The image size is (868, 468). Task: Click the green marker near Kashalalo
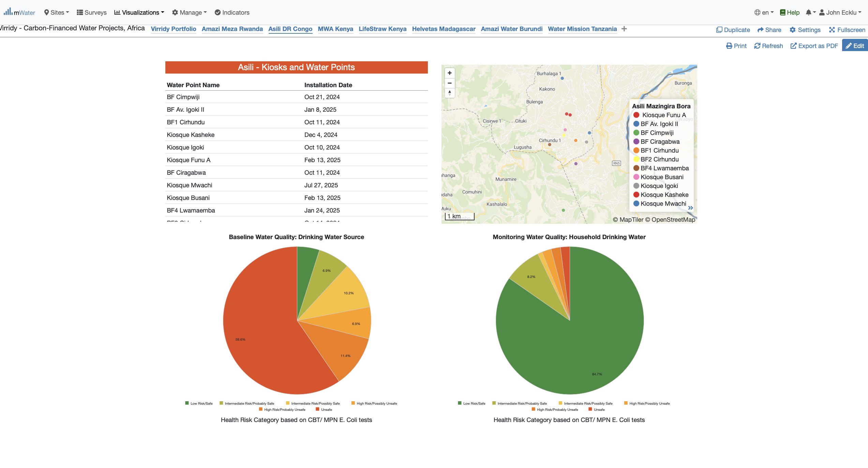(563, 210)
